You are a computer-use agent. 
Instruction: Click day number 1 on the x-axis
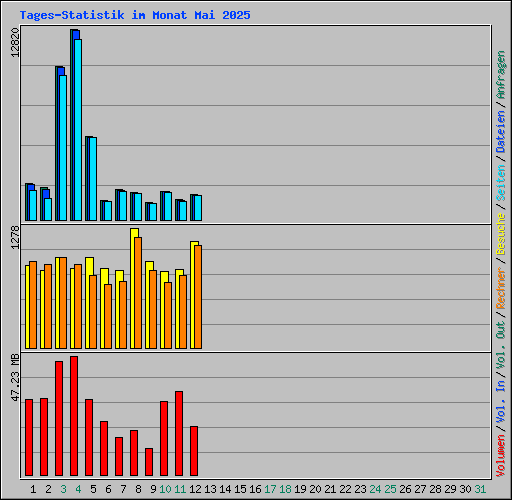pyautogui.click(x=33, y=489)
